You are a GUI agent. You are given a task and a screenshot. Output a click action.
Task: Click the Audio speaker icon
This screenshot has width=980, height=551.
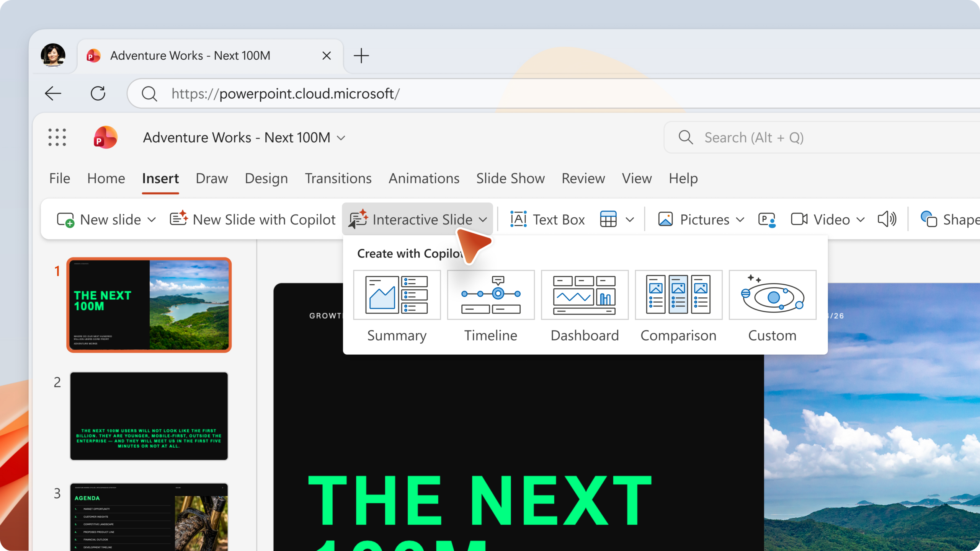click(887, 219)
